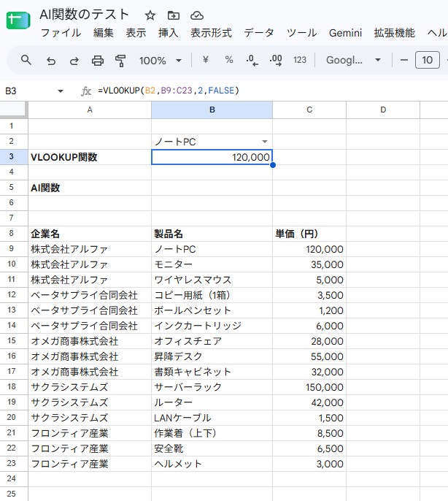Select the LANケーブル cell

tap(212, 418)
